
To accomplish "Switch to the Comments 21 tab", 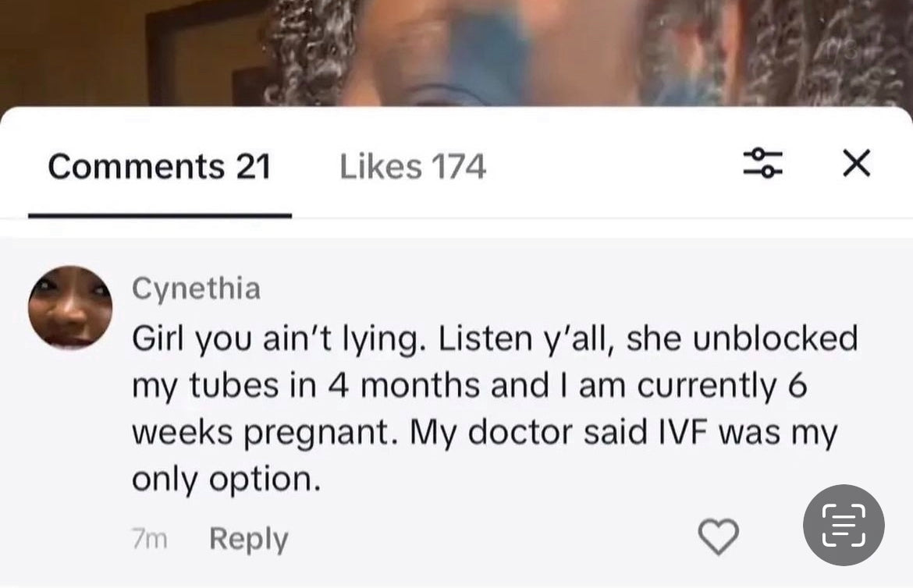I will click(159, 167).
